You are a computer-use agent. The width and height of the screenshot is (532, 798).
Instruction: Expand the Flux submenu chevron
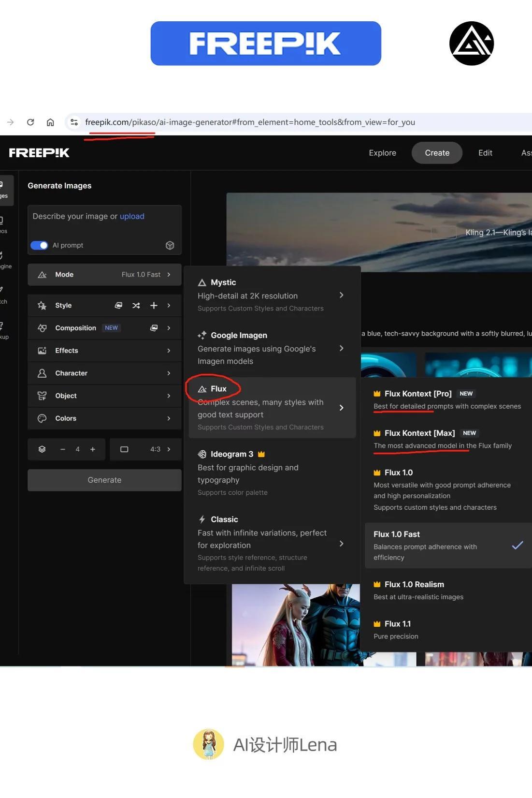(x=342, y=408)
